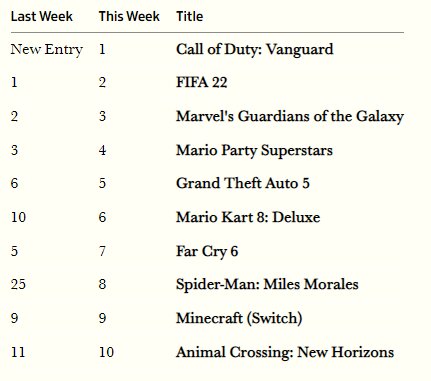Select this week's rank 10 cell
Screen dimensions: 431x381
coord(106,352)
